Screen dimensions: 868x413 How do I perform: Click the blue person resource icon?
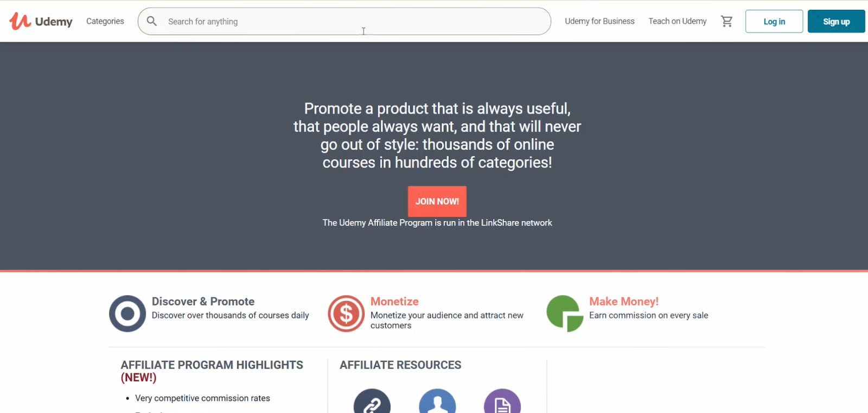tap(437, 403)
